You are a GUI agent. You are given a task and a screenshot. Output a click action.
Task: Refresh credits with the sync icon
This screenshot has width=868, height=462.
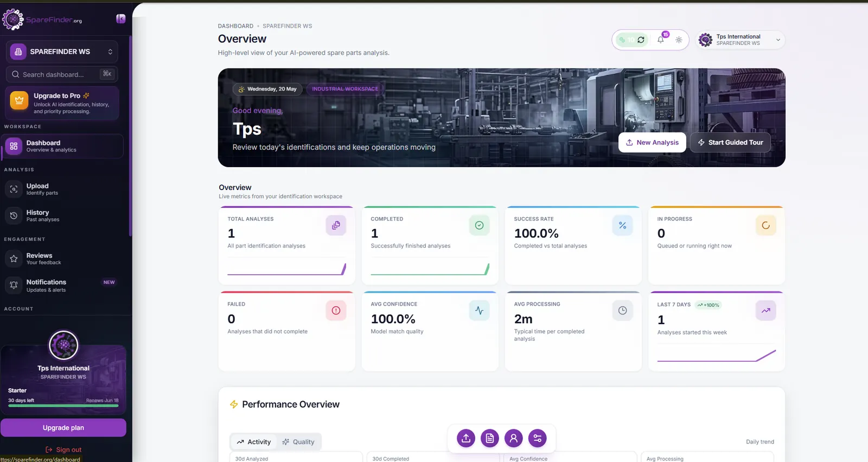pos(641,40)
